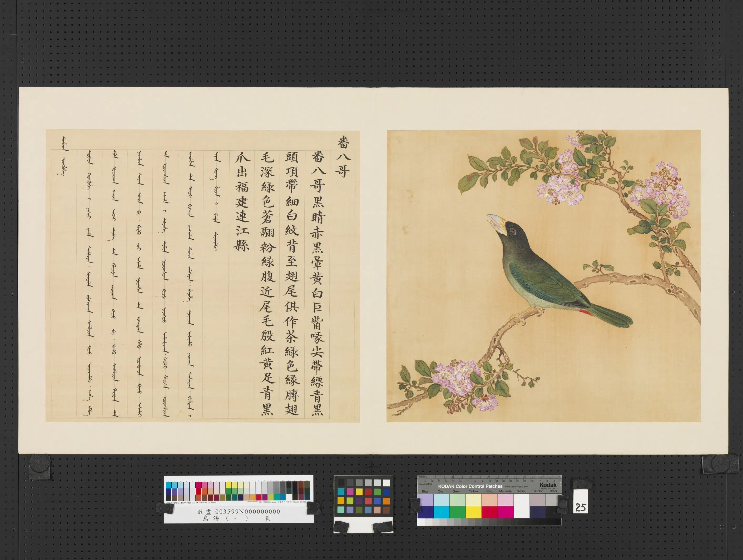Click the 'Centimetres' ruler label

pyautogui.click(x=425, y=484)
